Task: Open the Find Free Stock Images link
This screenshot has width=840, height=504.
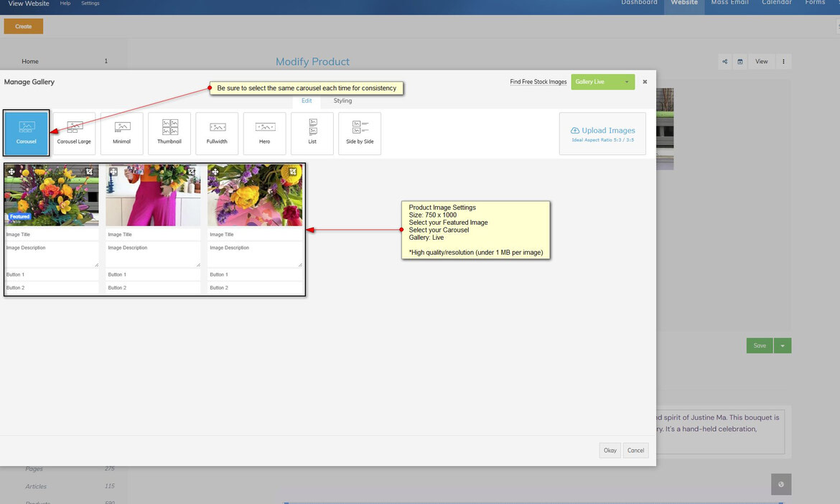Action: pos(538,82)
